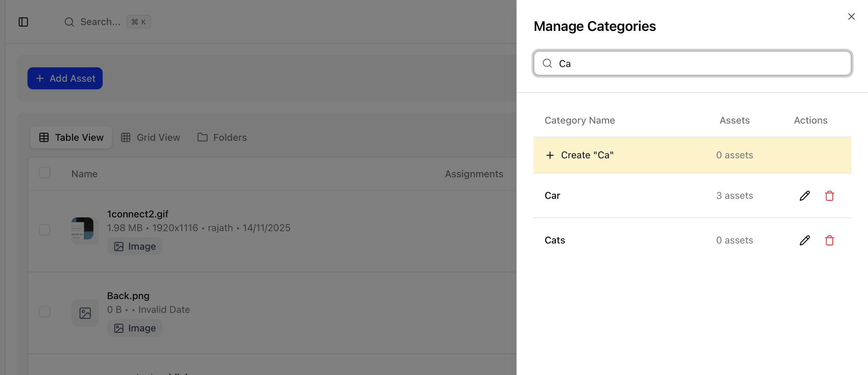The height and width of the screenshot is (375, 868).
Task: Edit the Car category with pencil icon
Action: 804,196
